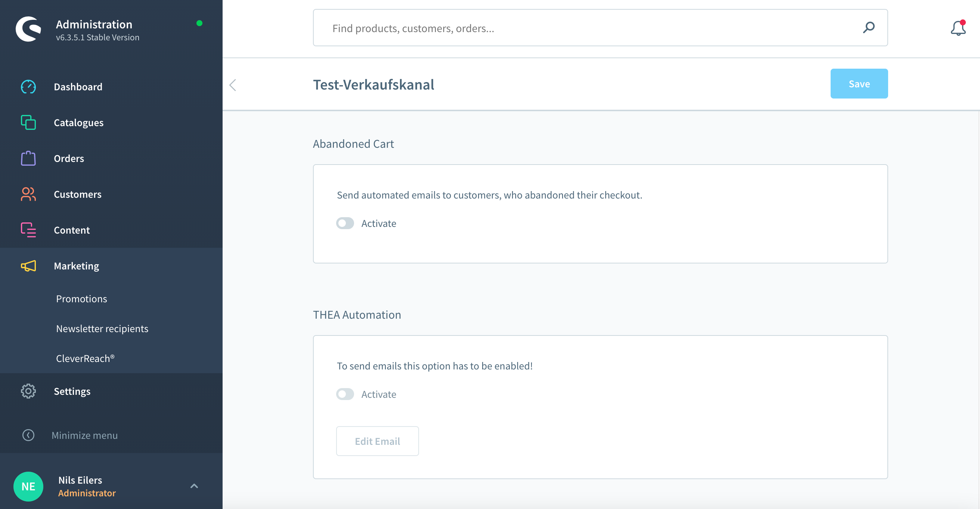
Task: Click the Content layout icon
Action: point(28,229)
